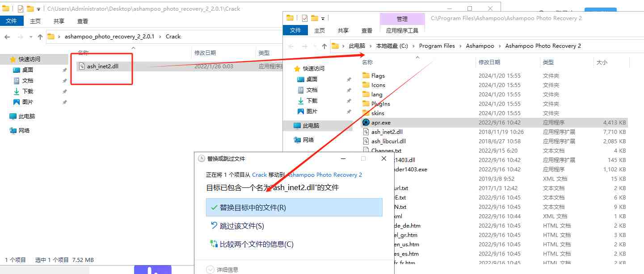Select Changes.txt in the file list
The image size is (644, 274).
point(387,150)
